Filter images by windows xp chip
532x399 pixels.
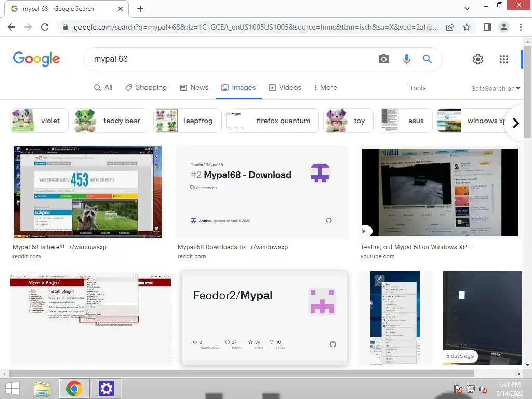[472, 121]
